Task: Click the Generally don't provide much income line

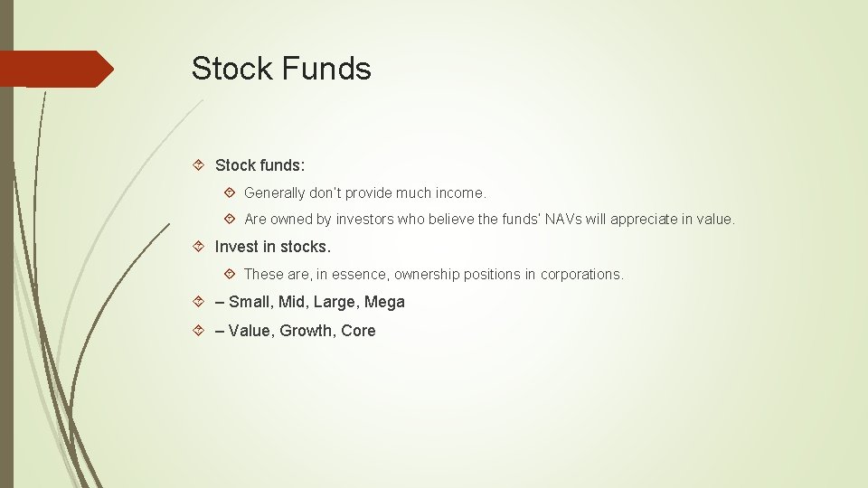Action: (x=365, y=192)
